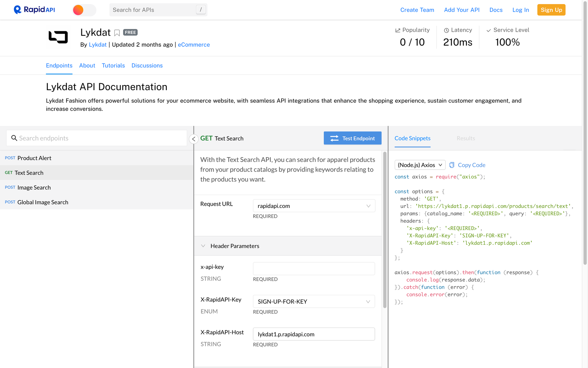The width and height of the screenshot is (588, 368).
Task: Select the Code Snippets tab
Action: [x=412, y=138]
